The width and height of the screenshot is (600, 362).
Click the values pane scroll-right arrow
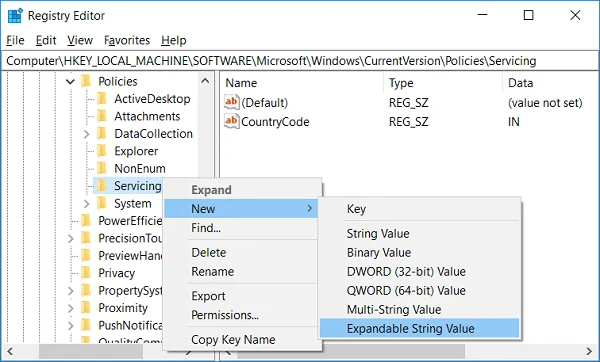(589, 351)
